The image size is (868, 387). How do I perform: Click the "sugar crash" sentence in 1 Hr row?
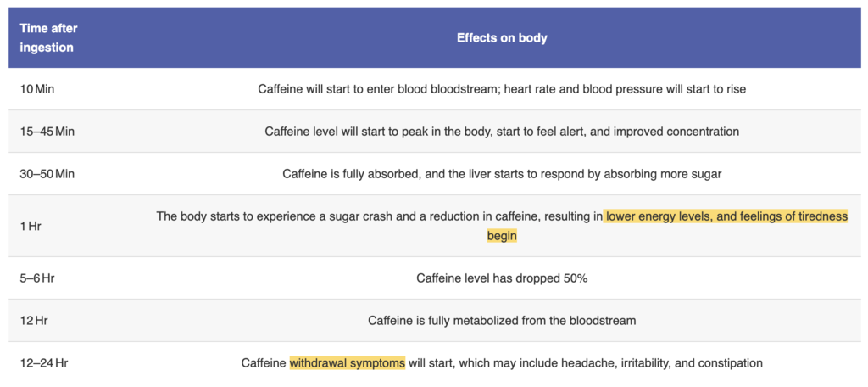379,216
